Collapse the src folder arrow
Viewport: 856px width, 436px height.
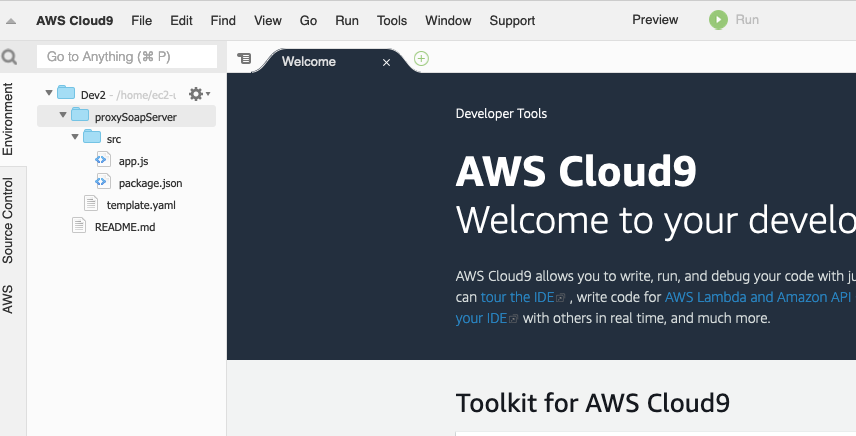(75, 137)
